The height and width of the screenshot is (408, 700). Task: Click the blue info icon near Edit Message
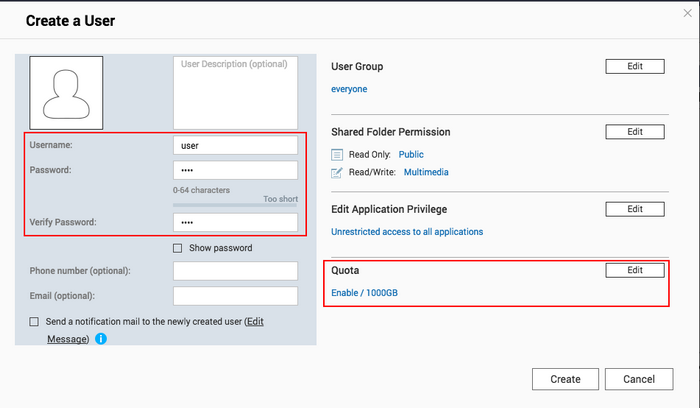(x=101, y=339)
